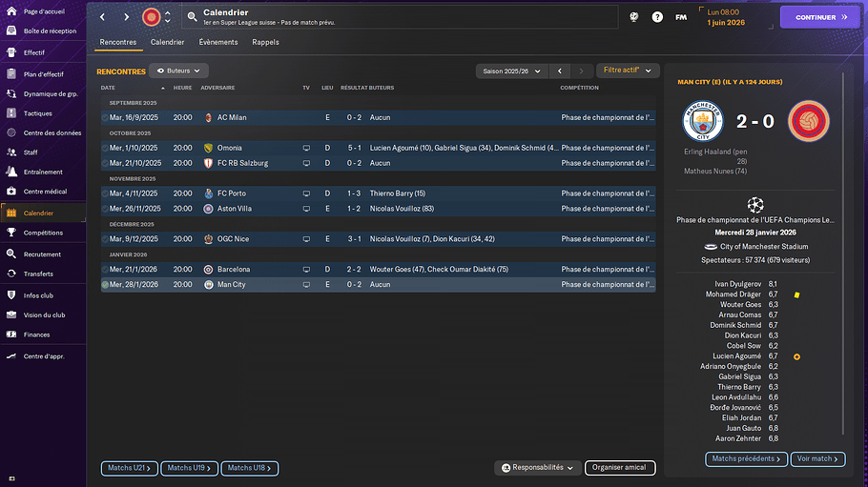This screenshot has width=868, height=487.
Task: Open Transferts arrows icon
Action: 11,274
